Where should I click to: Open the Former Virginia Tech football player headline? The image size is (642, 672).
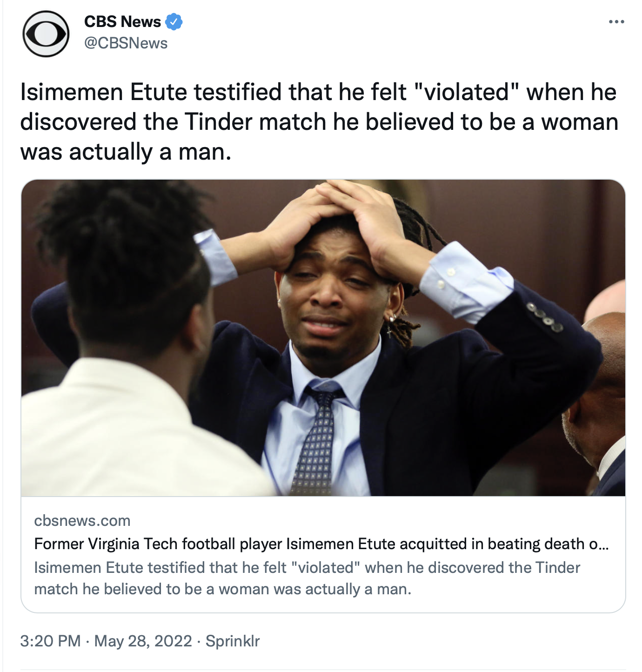(321, 544)
